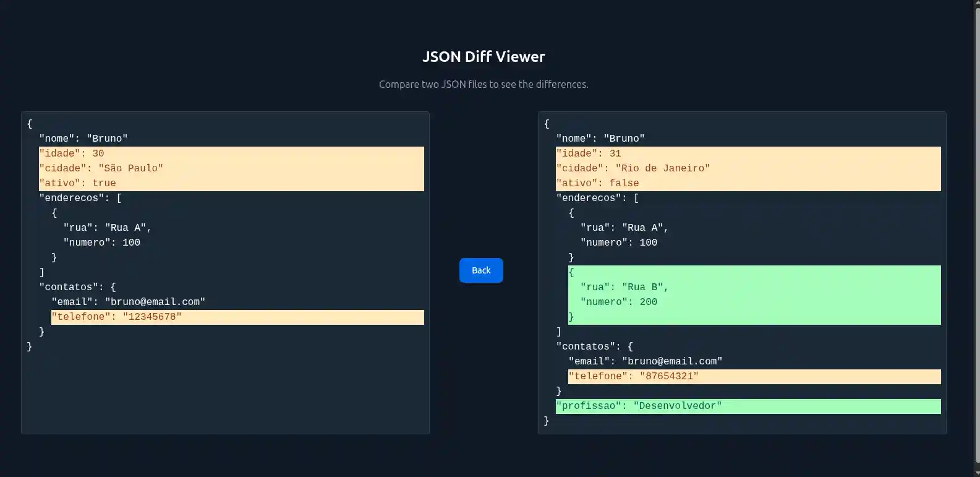Select the added "rua": "Rua B" line
Viewport: 980px width, 477px height.
pyautogui.click(x=624, y=287)
